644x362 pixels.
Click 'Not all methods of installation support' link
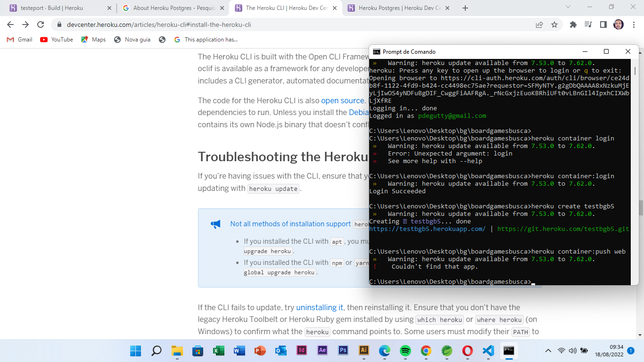(x=290, y=224)
